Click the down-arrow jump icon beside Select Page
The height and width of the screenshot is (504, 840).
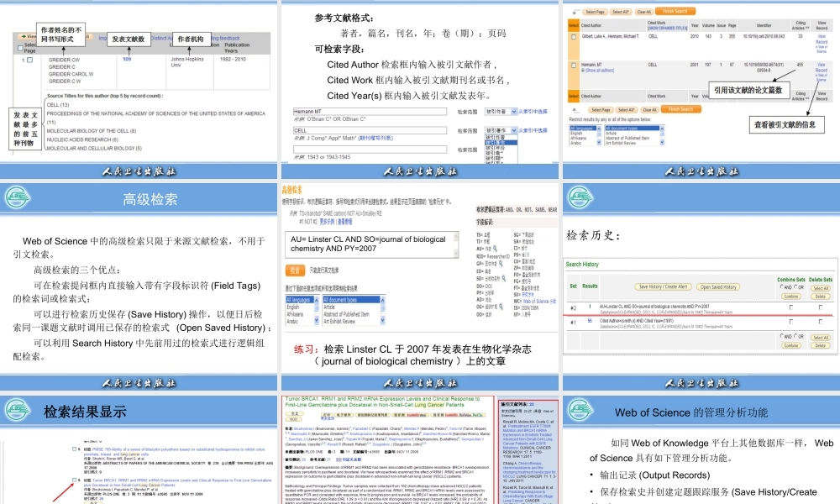point(574,11)
